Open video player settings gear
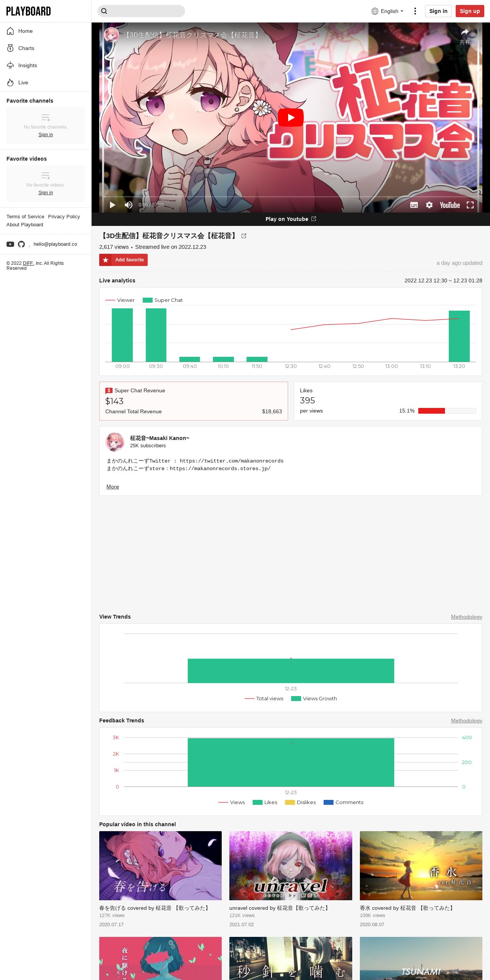This screenshot has height=980, width=490. (429, 205)
